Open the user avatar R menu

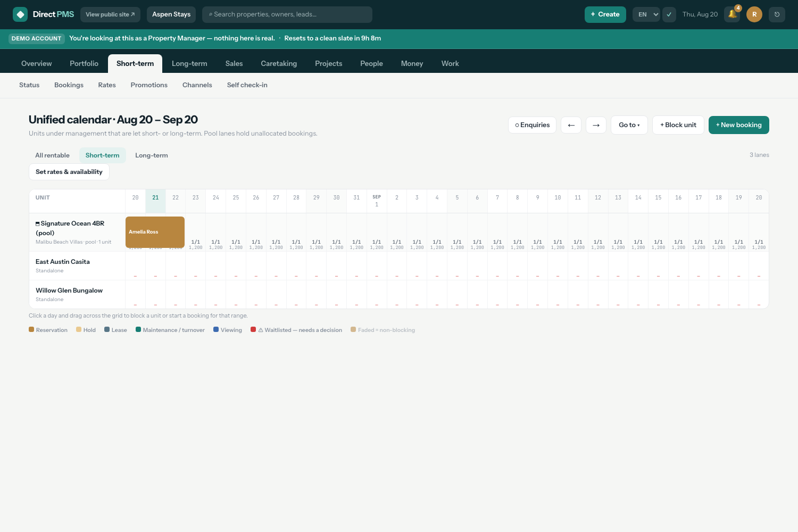754,14
